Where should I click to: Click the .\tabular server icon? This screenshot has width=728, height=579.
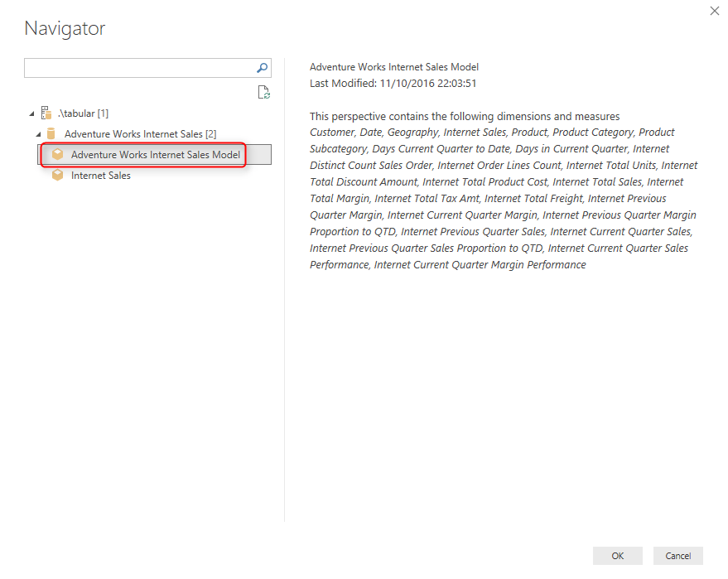46,113
